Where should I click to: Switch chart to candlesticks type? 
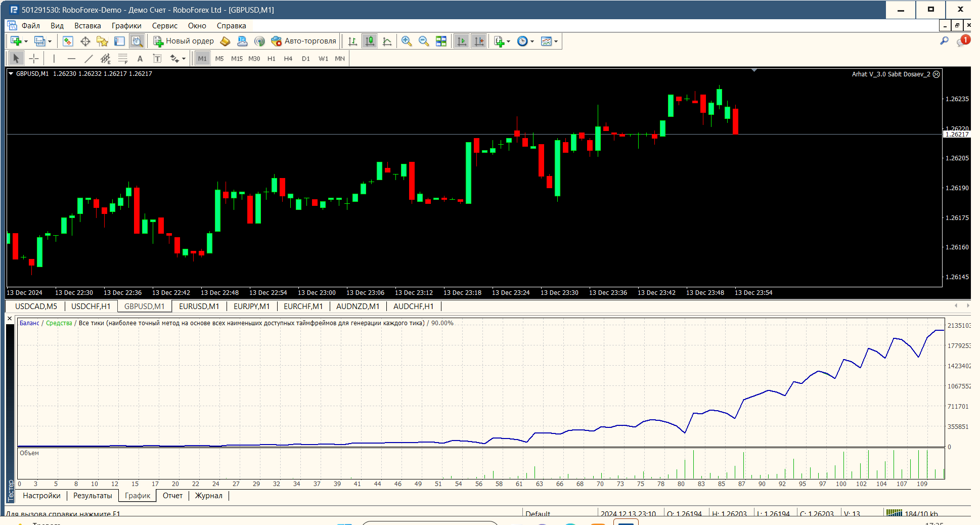pyautogui.click(x=370, y=41)
